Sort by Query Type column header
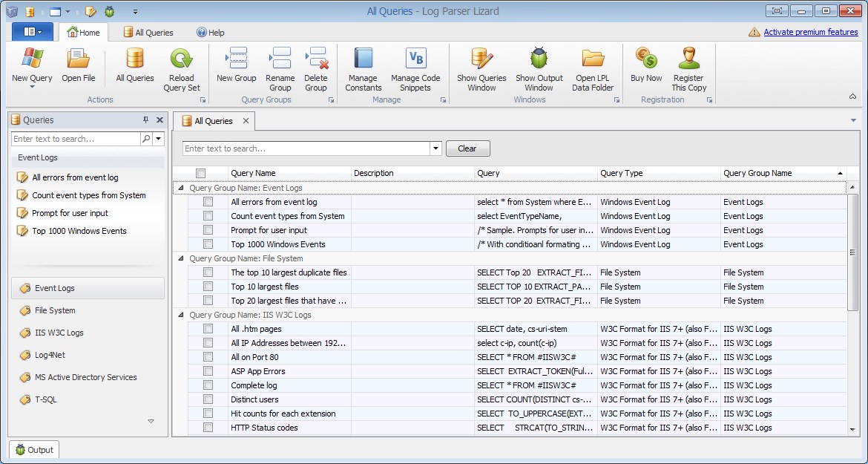 tap(659, 173)
